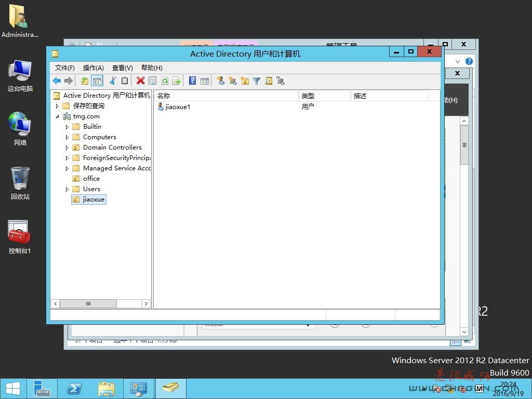This screenshot has height=399, width=532.
Task: Select the Active Directory root tree node
Action: 102,96
